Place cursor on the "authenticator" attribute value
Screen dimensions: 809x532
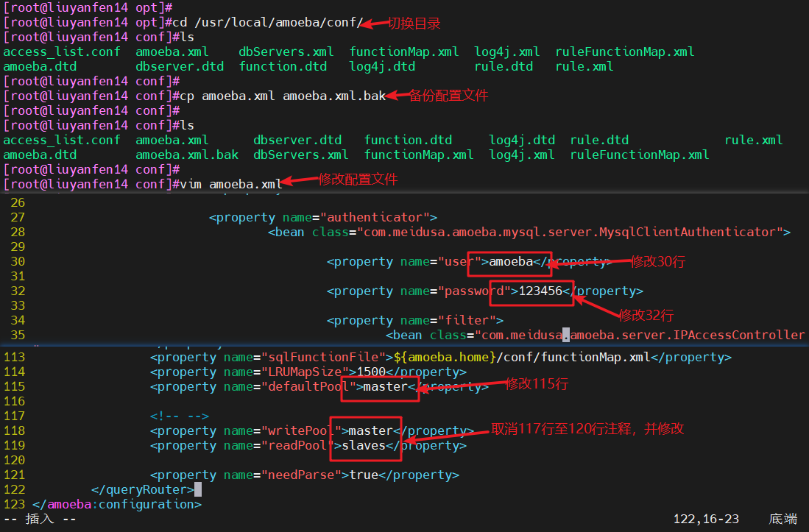pos(375,217)
